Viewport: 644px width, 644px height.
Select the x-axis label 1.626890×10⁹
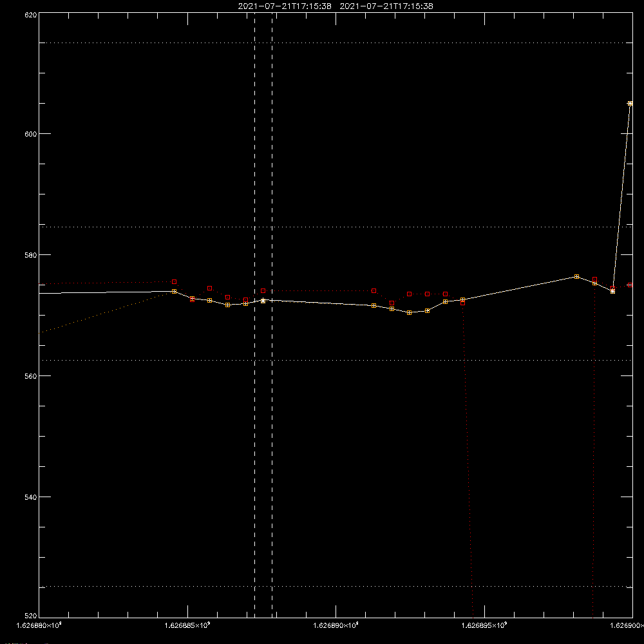336,625
